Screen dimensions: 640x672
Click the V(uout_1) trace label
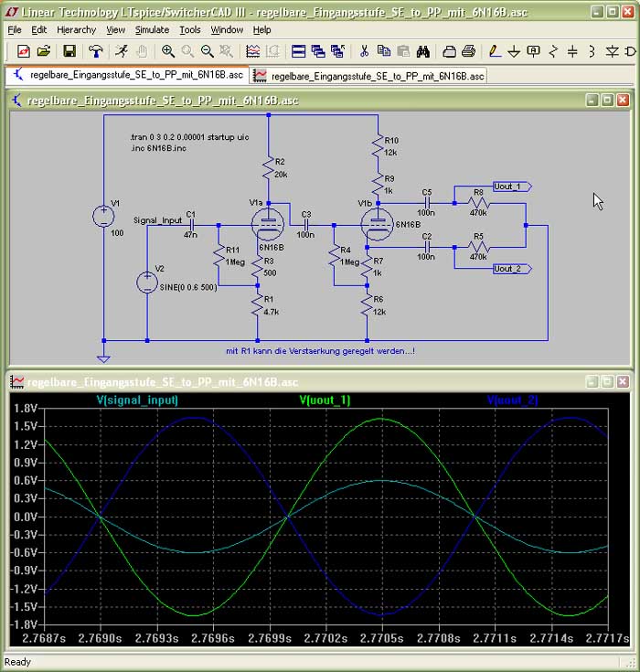pyautogui.click(x=325, y=400)
